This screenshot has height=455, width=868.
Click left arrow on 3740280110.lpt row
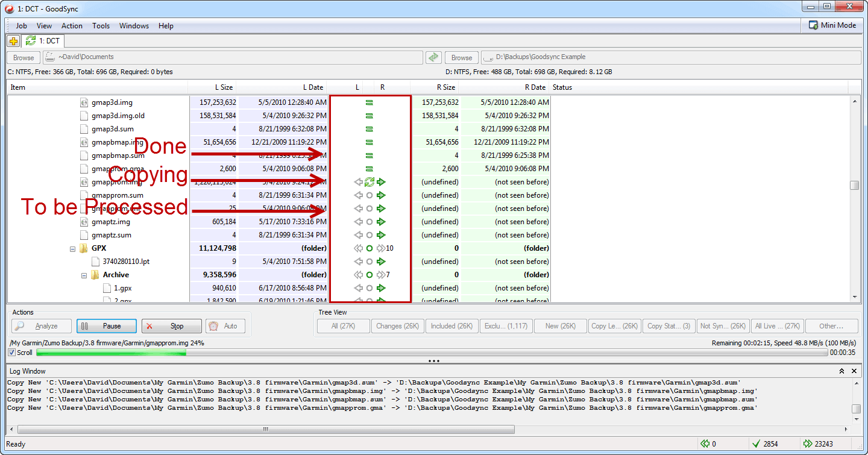pos(358,262)
